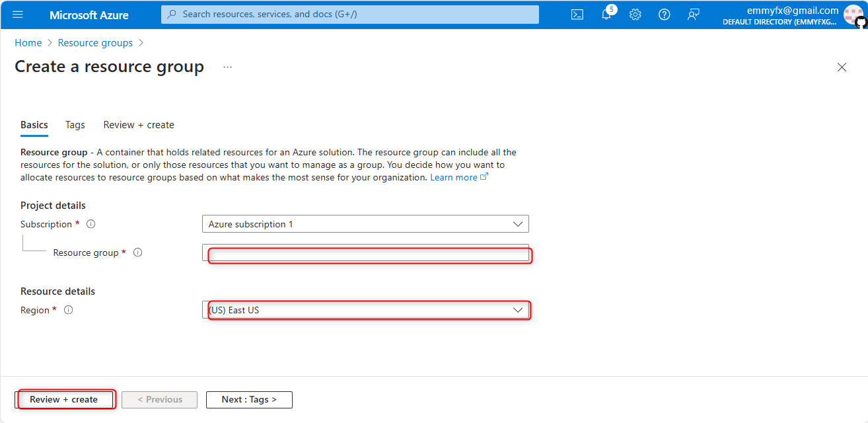Switch to the Tags tab

pyautogui.click(x=75, y=125)
